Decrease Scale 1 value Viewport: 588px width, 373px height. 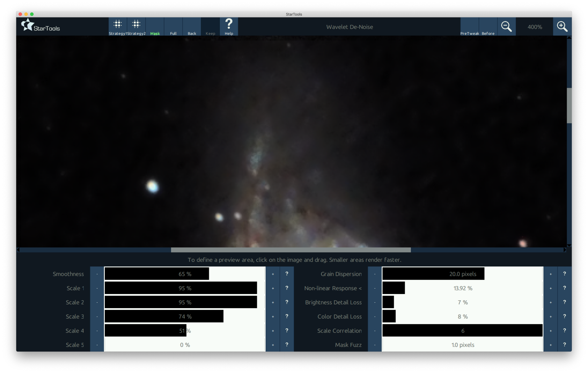(97, 288)
